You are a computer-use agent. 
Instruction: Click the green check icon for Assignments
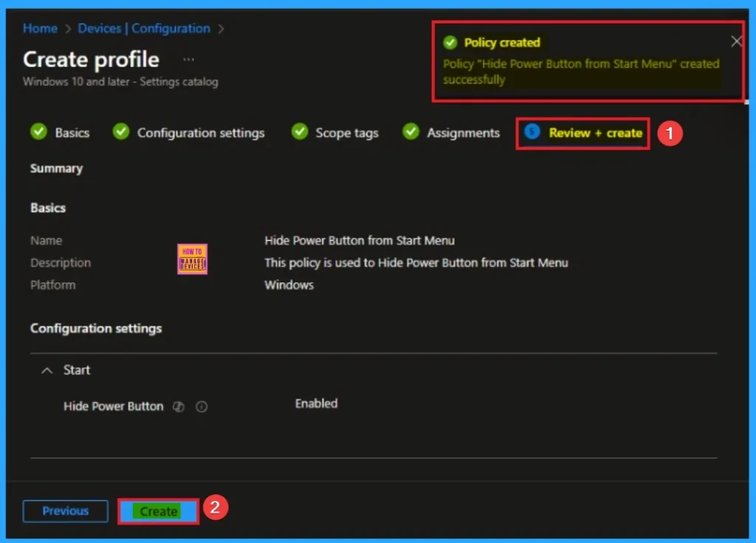410,132
